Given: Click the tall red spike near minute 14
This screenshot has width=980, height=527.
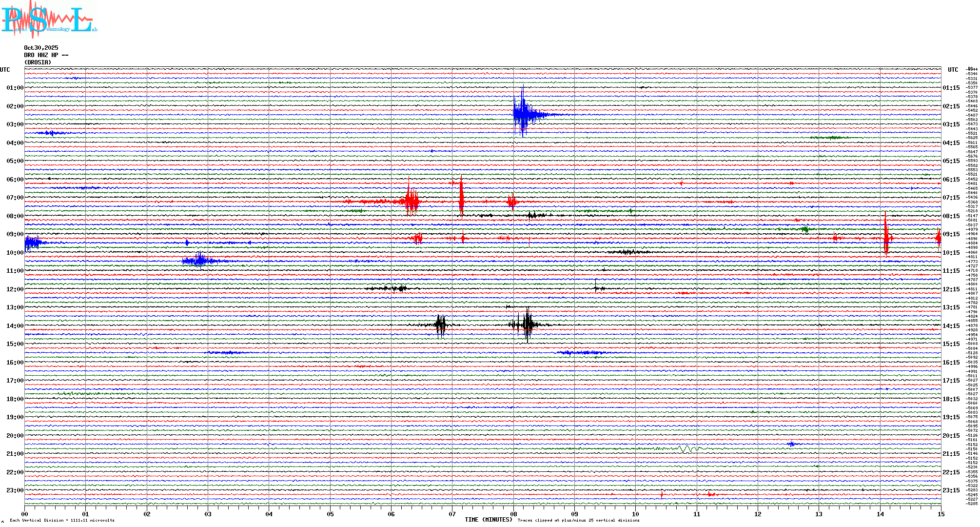Looking at the screenshot, I should (886, 237).
